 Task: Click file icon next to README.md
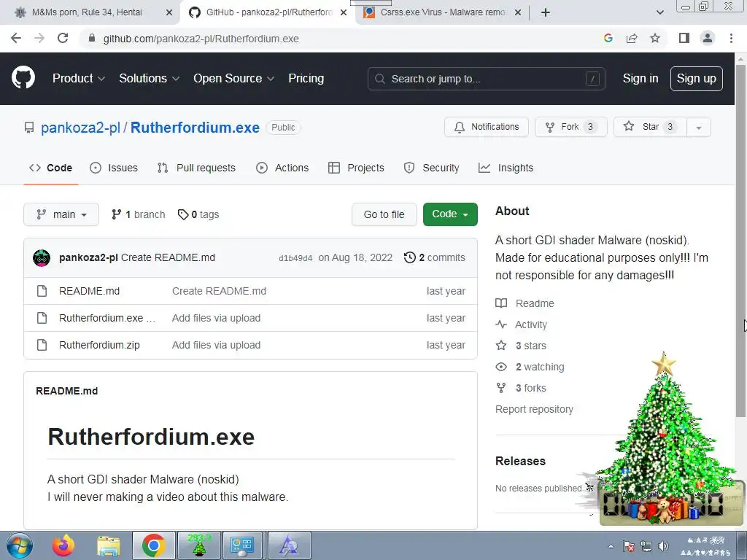click(42, 291)
